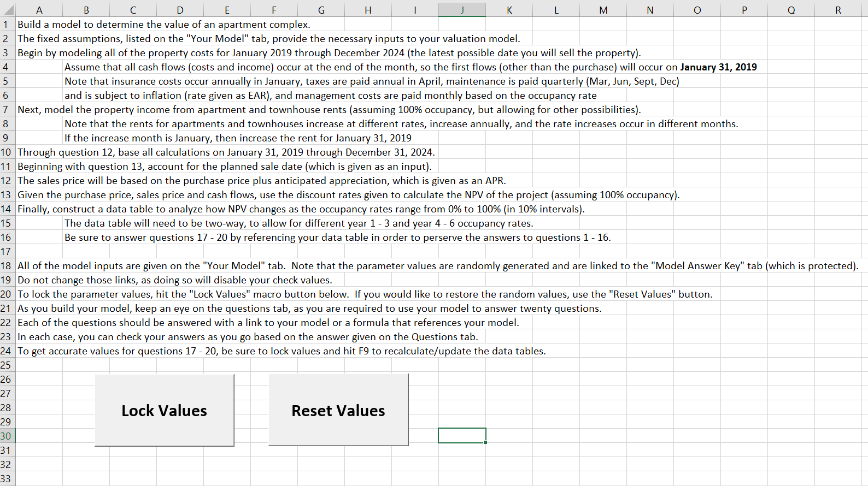Viewport: 868px width, 486px height.
Task: Select row 13 header
Action: [x=7, y=195]
